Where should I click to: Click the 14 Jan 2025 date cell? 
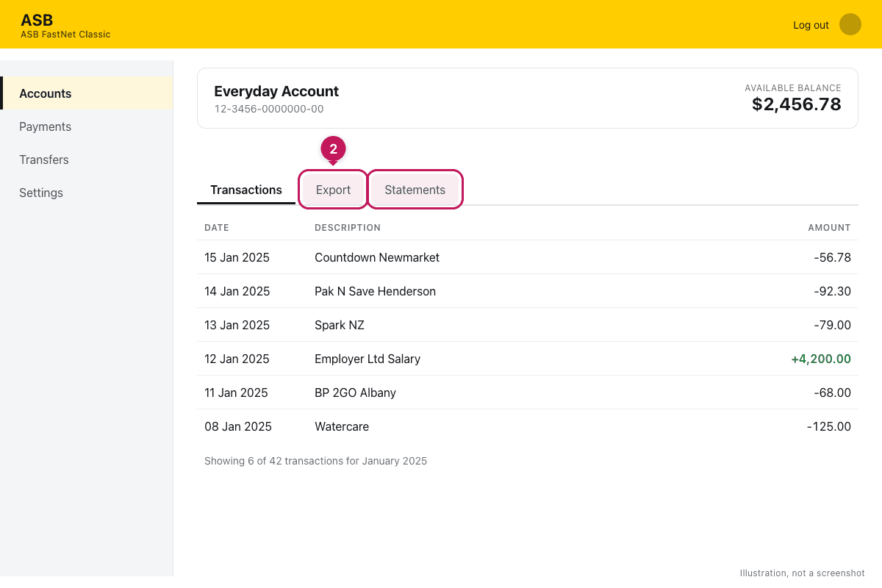pos(237,291)
